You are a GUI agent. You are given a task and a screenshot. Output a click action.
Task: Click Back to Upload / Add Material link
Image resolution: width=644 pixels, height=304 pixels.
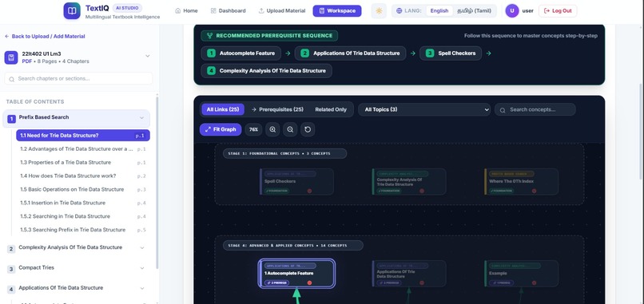click(x=45, y=37)
